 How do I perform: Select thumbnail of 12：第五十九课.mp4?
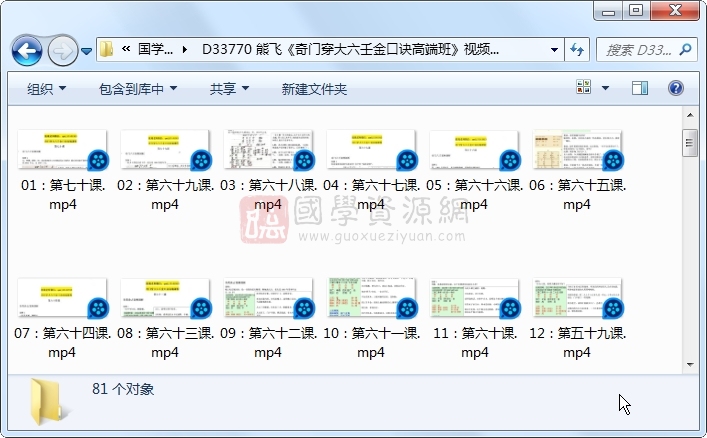tap(578, 298)
